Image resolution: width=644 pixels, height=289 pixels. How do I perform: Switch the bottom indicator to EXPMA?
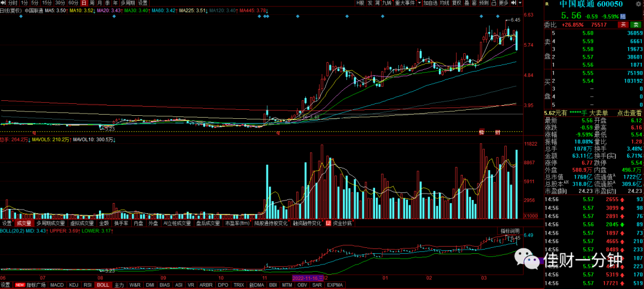[x=336, y=285]
